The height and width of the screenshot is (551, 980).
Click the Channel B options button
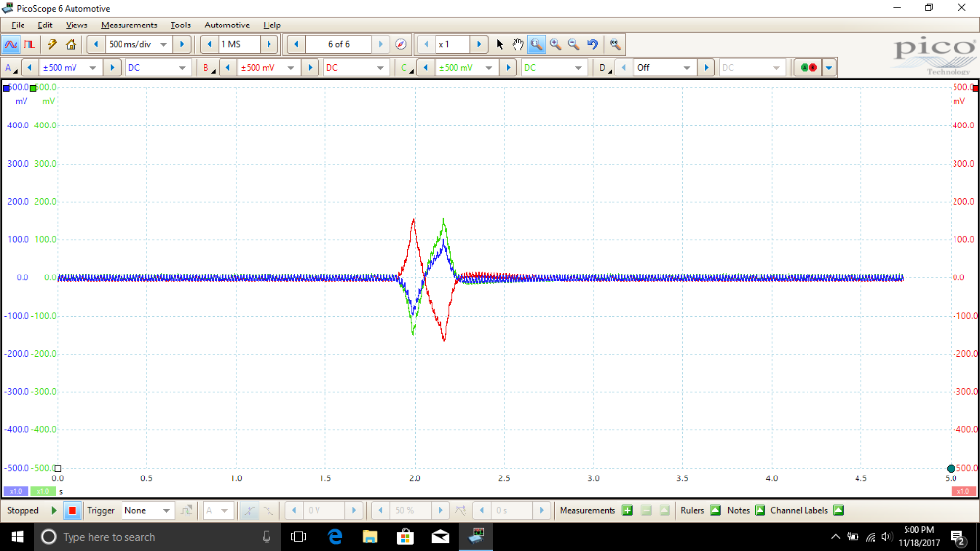(207, 68)
